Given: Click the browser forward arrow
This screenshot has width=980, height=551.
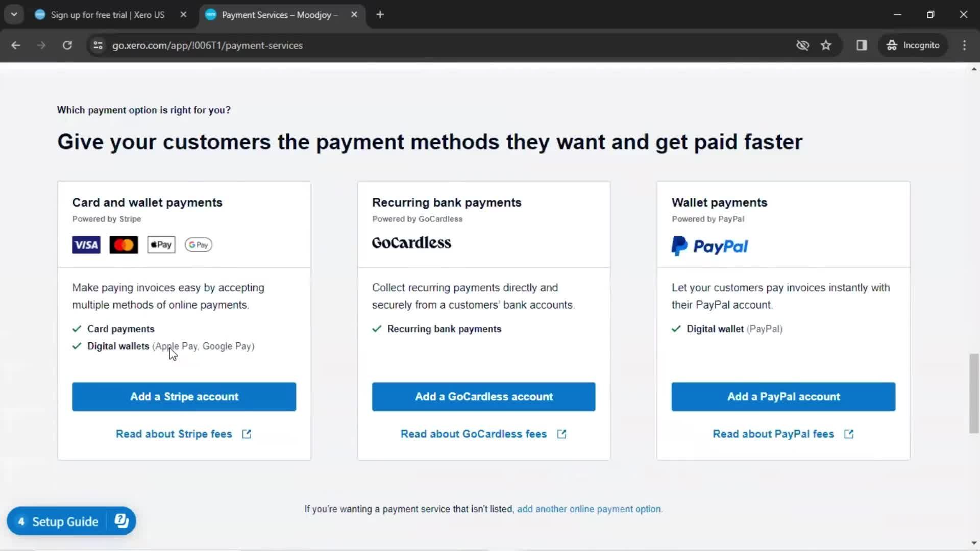Looking at the screenshot, I should click(x=41, y=45).
